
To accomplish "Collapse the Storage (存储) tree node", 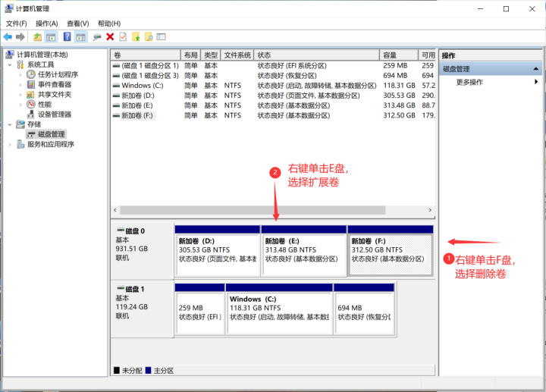I will [10, 124].
